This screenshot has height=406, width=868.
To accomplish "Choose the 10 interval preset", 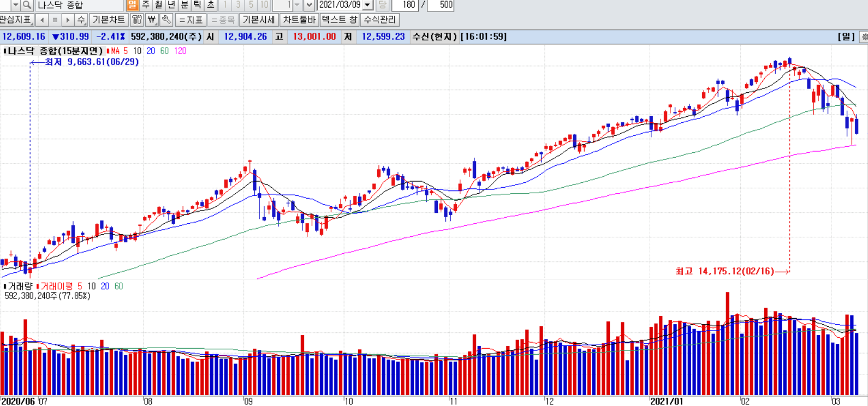I will (x=264, y=5).
